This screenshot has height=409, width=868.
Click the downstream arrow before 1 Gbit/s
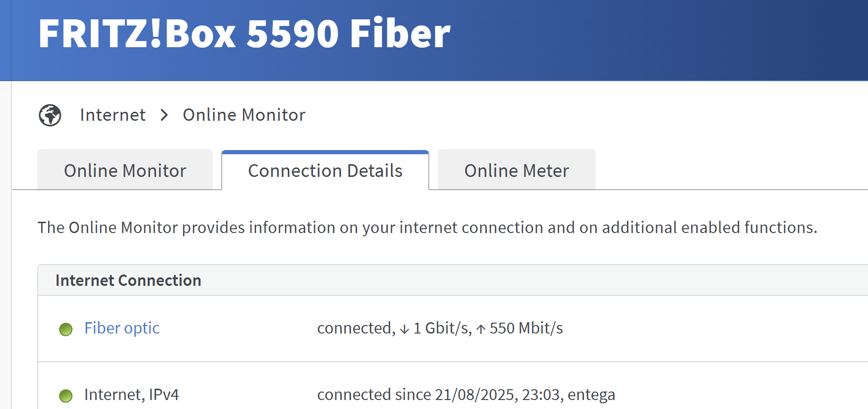point(404,329)
